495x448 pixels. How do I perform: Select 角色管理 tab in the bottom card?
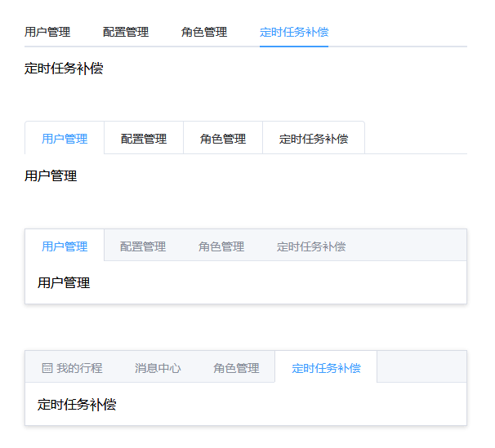236,368
